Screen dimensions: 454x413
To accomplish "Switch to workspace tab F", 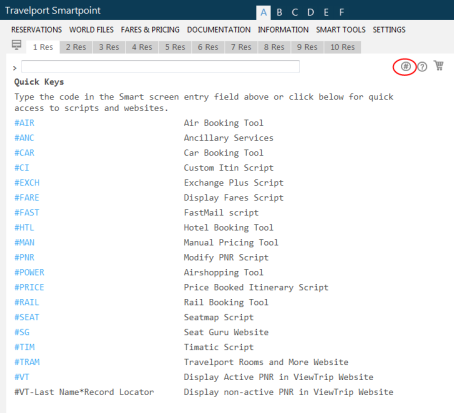I will [342, 13].
